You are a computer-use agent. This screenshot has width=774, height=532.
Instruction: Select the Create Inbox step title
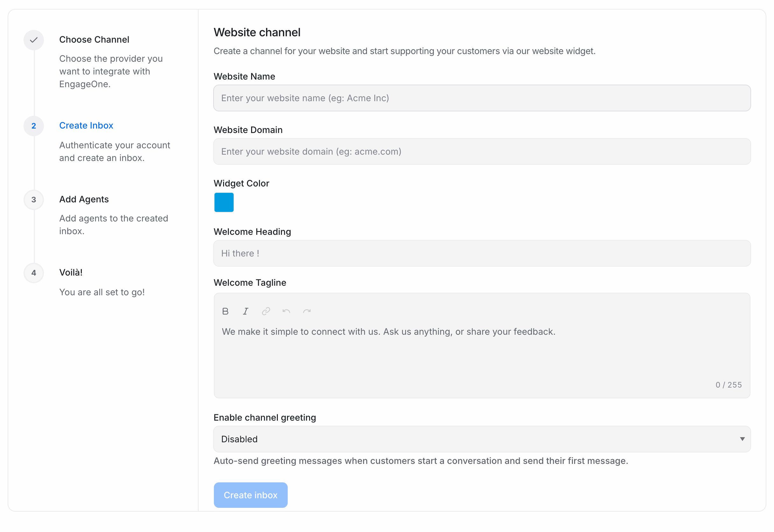pos(86,126)
